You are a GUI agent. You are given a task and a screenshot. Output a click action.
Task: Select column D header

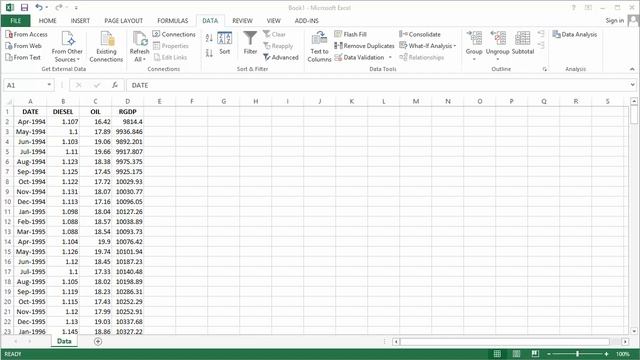point(127,101)
